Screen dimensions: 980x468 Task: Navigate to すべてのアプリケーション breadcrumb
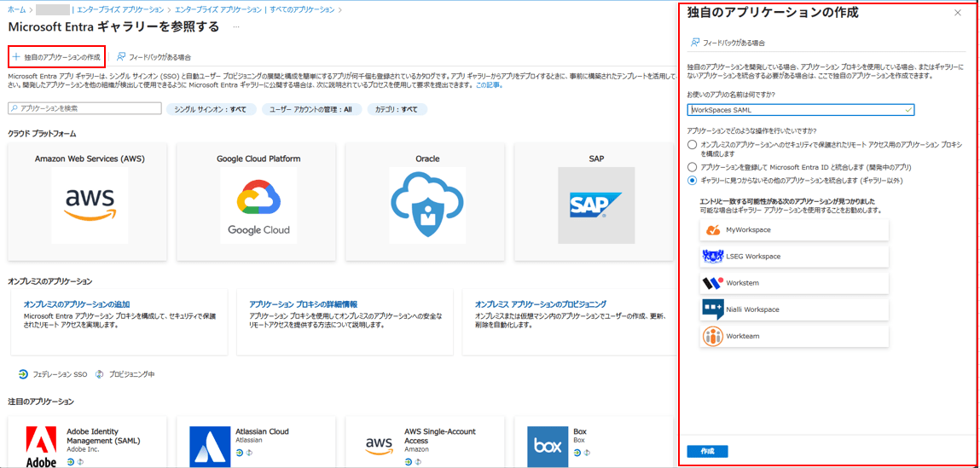[x=303, y=9]
